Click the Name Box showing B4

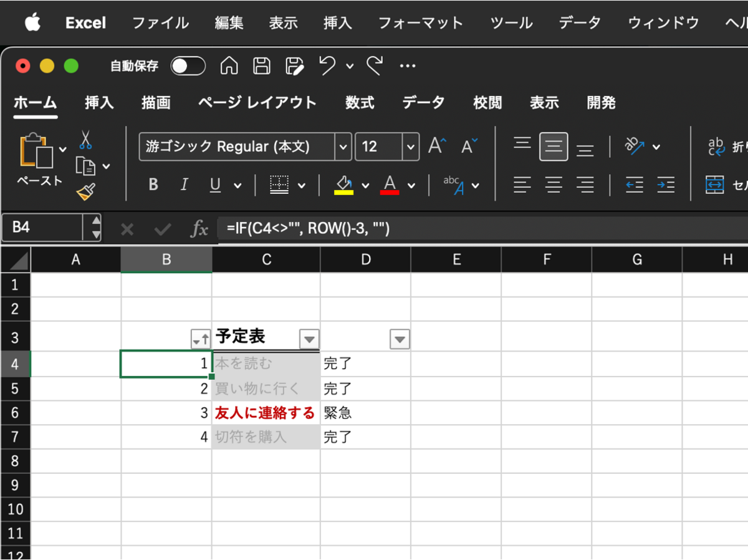[x=43, y=228]
